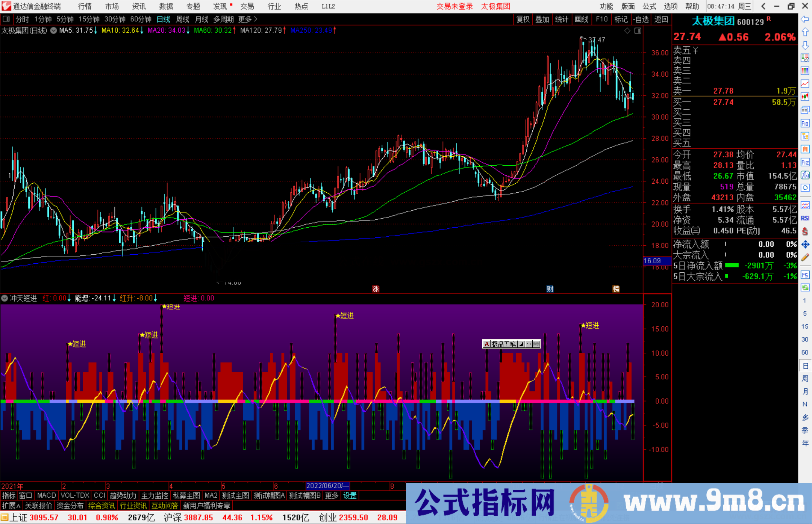
Task: Click 交易未登录 to log in to trading
Action: click(454, 6)
